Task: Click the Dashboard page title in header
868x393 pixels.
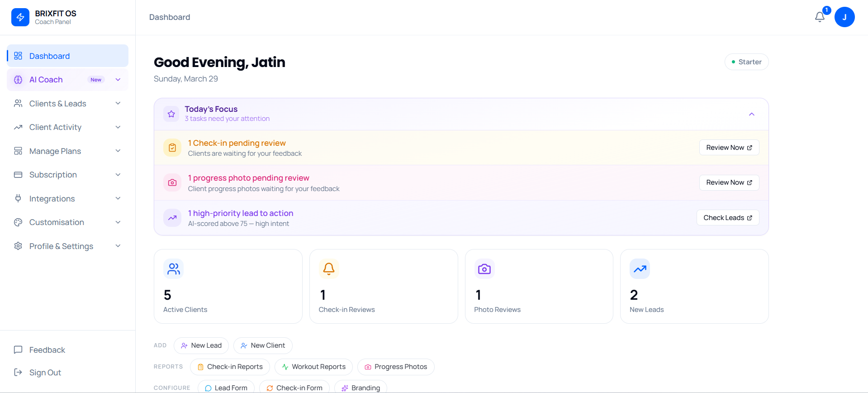Action: [170, 17]
